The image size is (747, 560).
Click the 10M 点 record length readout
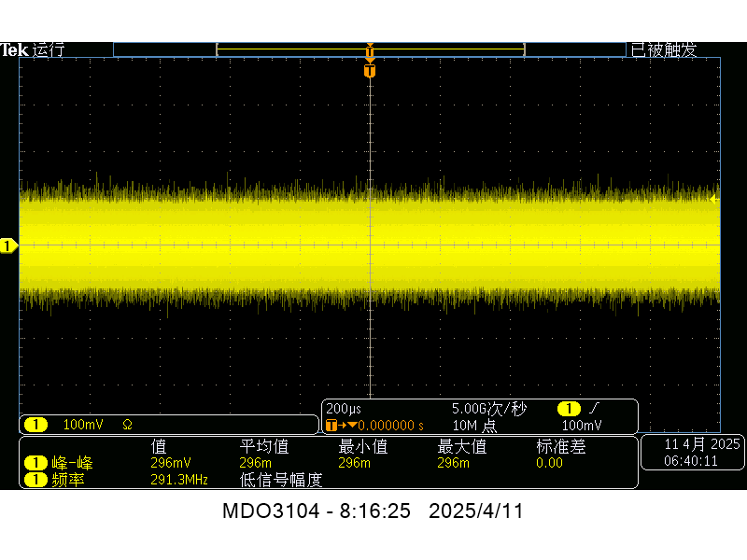(474, 426)
